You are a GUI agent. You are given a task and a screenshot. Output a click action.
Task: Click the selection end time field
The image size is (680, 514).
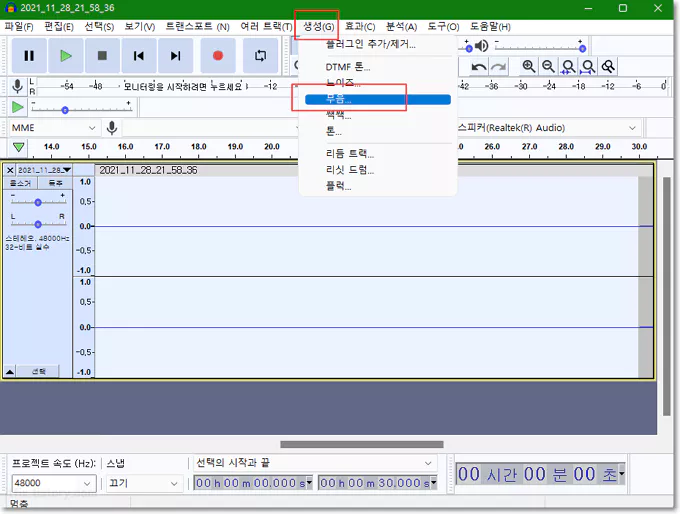[377, 483]
